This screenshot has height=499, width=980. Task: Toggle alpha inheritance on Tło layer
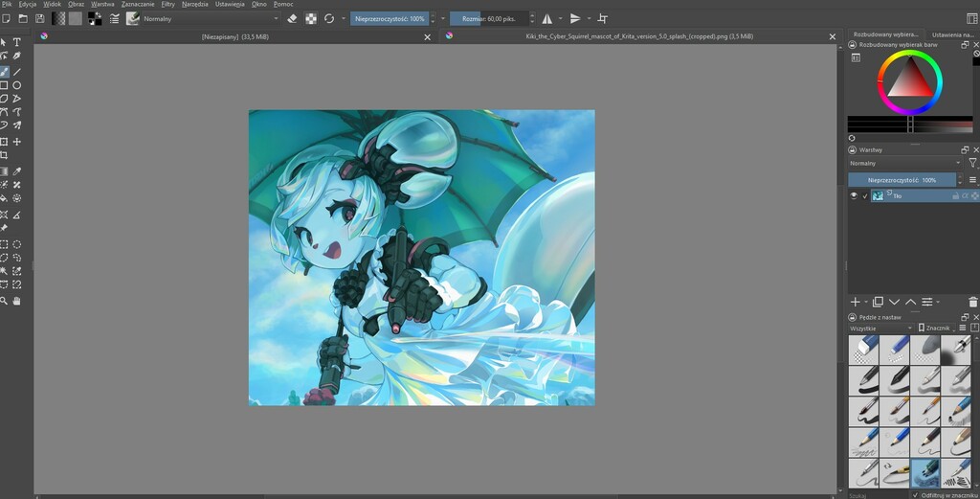[965, 195]
